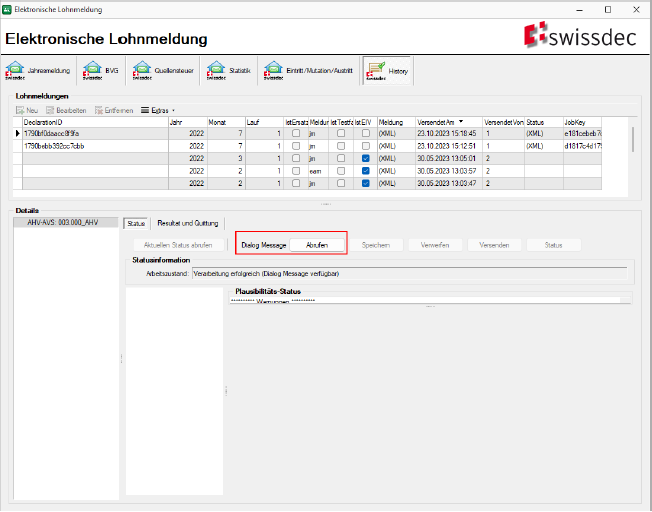The image size is (652, 512).
Task: Select the AHV-AVS: 003.000_AHV list entry
Action: [64, 223]
